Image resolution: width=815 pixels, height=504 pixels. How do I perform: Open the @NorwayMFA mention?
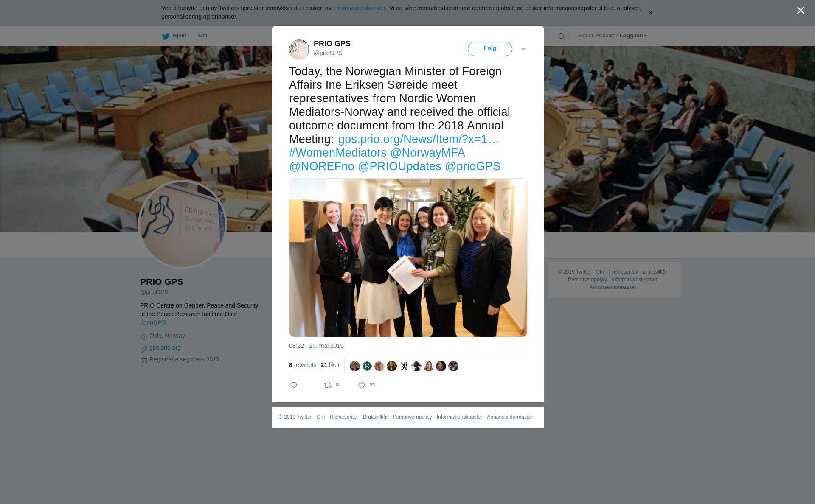pos(427,153)
